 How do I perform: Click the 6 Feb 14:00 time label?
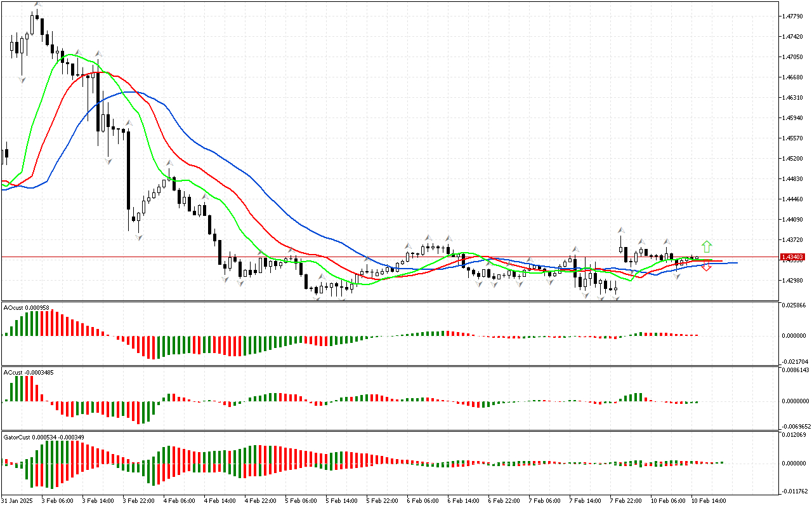coord(462,501)
